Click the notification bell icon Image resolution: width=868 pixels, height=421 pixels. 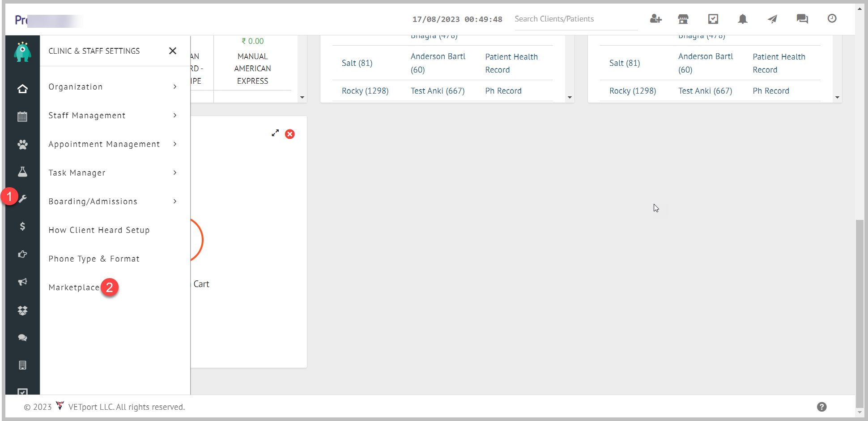[x=742, y=19]
